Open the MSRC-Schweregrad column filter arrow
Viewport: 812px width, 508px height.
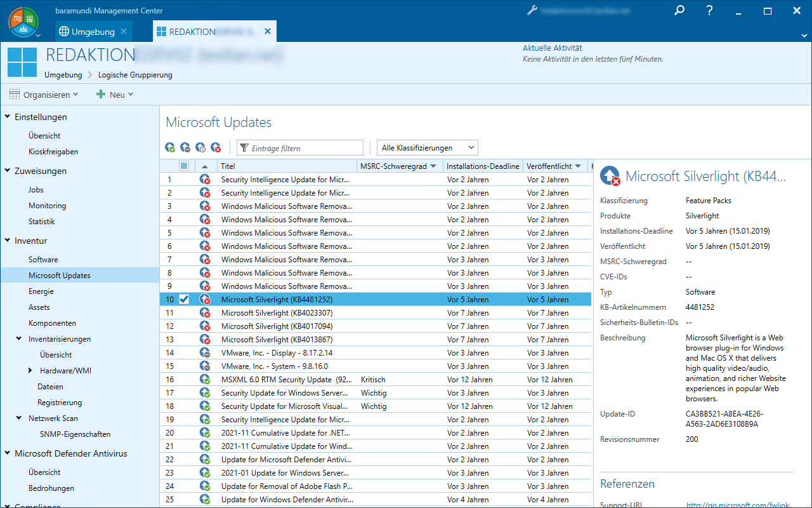tap(433, 166)
